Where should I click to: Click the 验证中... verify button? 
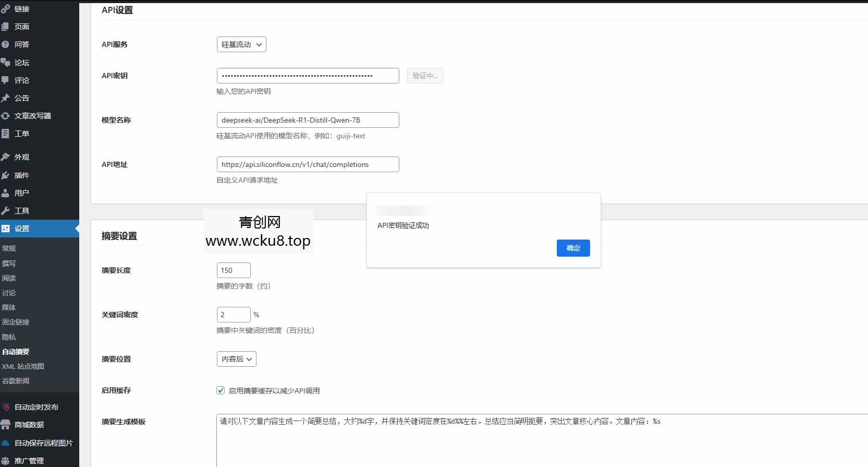coord(425,76)
